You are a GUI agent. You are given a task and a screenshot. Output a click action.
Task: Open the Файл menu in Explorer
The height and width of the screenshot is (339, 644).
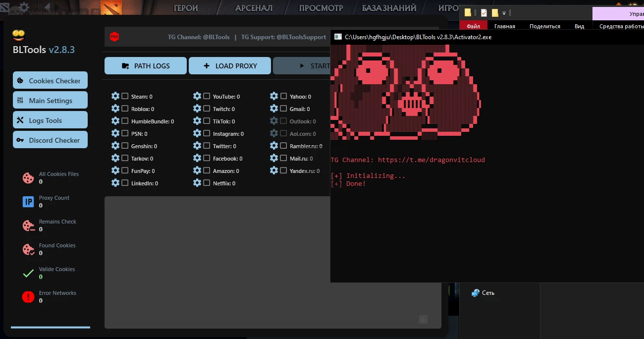[x=473, y=26]
